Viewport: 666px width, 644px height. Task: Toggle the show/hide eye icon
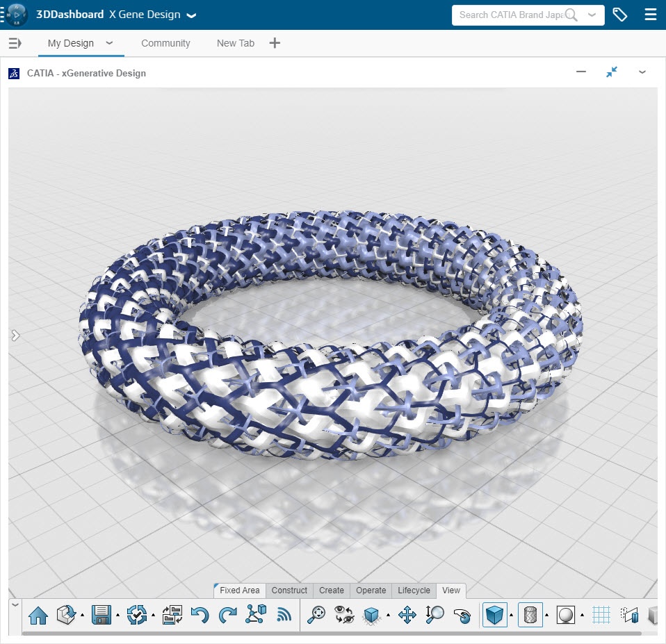[344, 615]
